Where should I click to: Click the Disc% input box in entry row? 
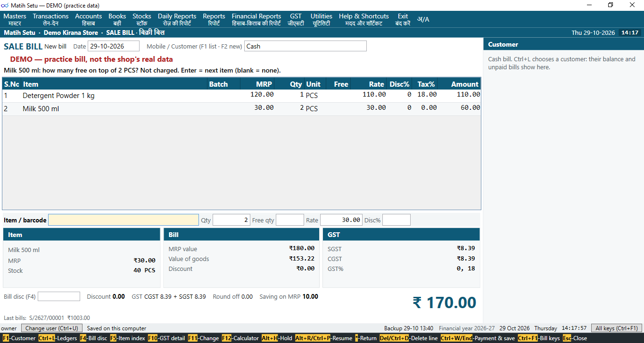point(396,220)
